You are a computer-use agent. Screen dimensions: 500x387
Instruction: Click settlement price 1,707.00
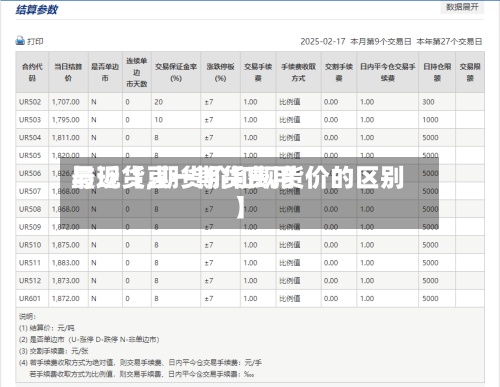pyautogui.click(x=66, y=102)
